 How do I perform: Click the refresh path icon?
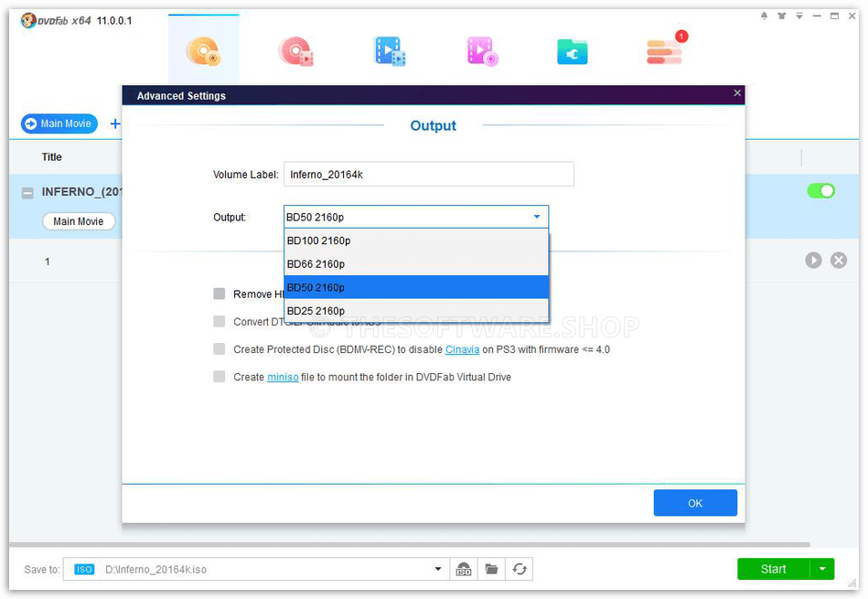[x=520, y=569]
